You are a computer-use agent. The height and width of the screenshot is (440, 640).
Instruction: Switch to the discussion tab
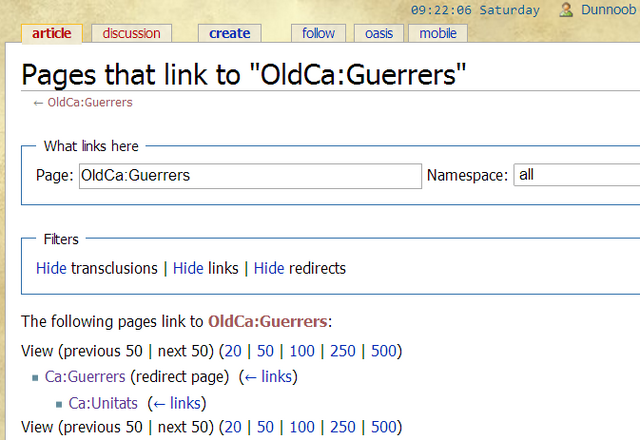click(131, 33)
